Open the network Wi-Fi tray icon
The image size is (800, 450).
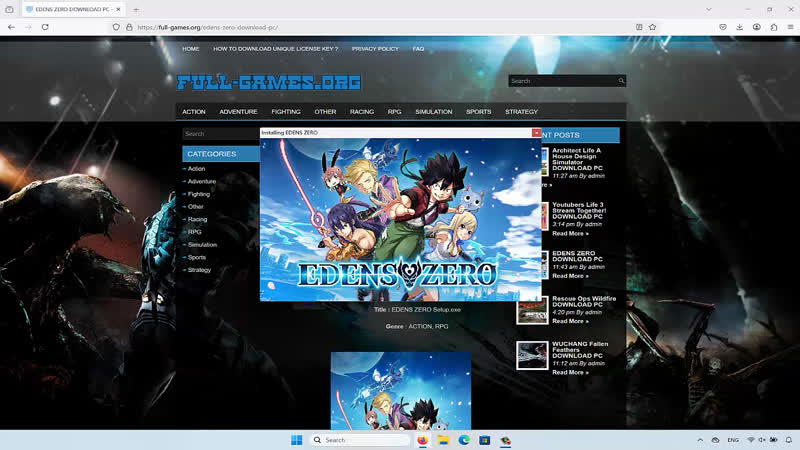coord(751,440)
